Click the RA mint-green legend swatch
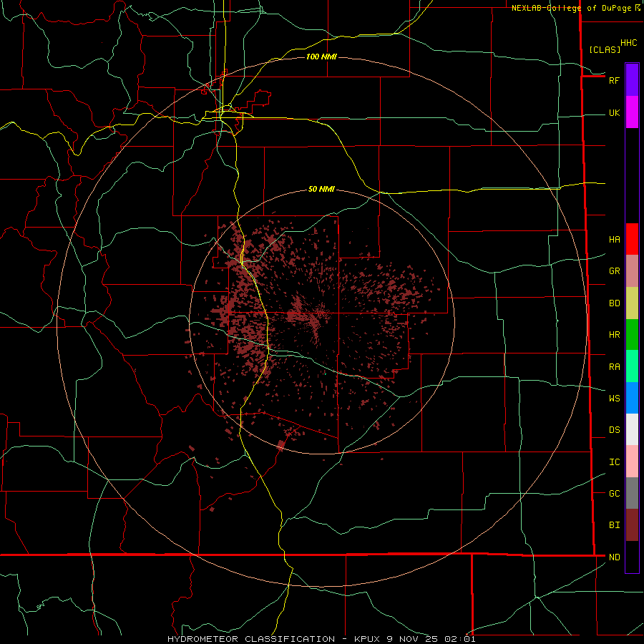The image size is (644, 644). pyautogui.click(x=632, y=366)
